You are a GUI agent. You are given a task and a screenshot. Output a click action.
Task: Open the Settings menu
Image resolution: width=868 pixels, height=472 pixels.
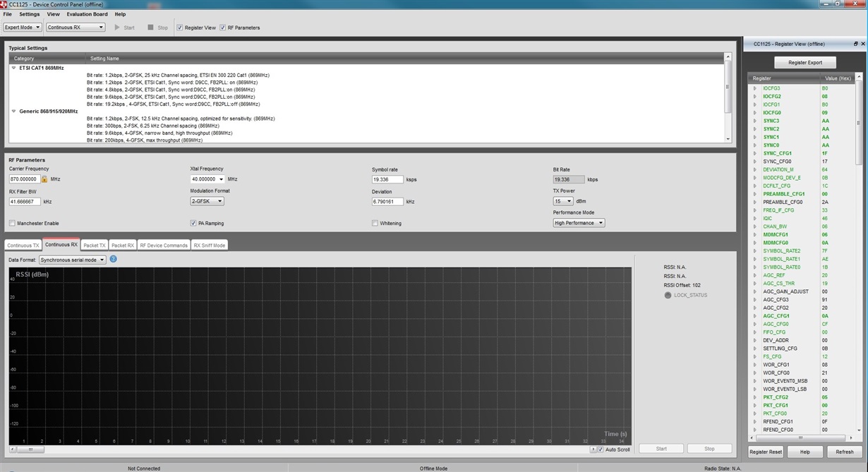pos(29,14)
